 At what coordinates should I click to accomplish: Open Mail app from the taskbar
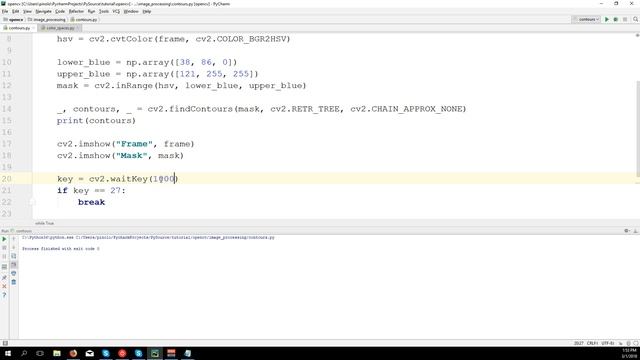pyautogui.click(x=89, y=353)
